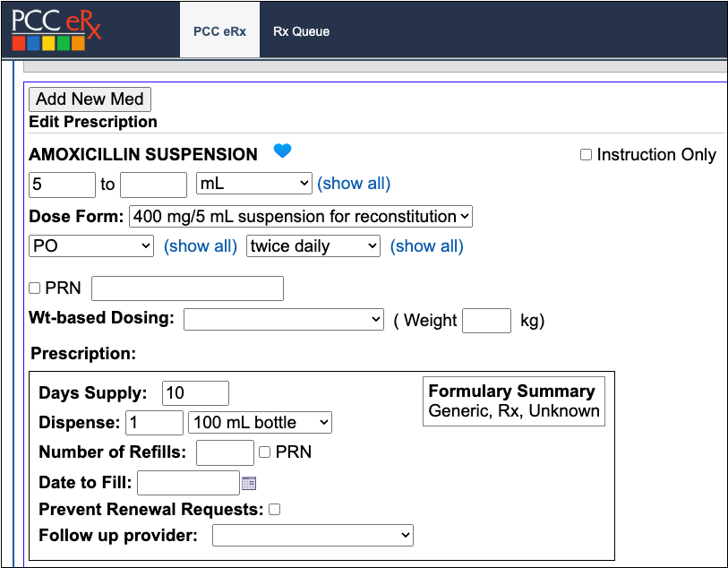Click the Days Supply field
The image size is (728, 568).
pos(195,393)
